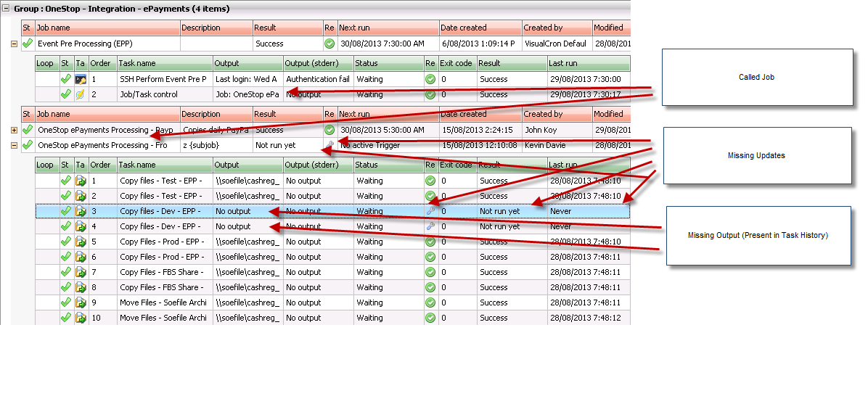Toggle the active checkmark of Event Pre Processing job
This screenshot has width=868, height=420.
(x=28, y=44)
